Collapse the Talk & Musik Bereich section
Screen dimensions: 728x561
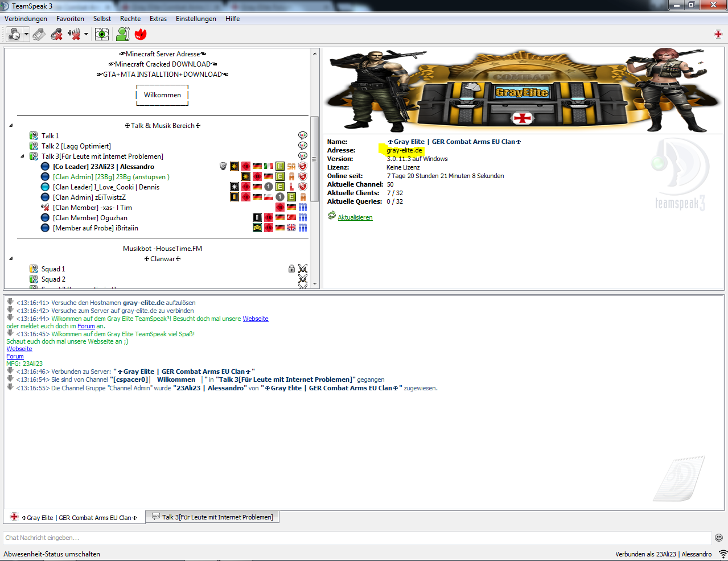click(x=11, y=126)
